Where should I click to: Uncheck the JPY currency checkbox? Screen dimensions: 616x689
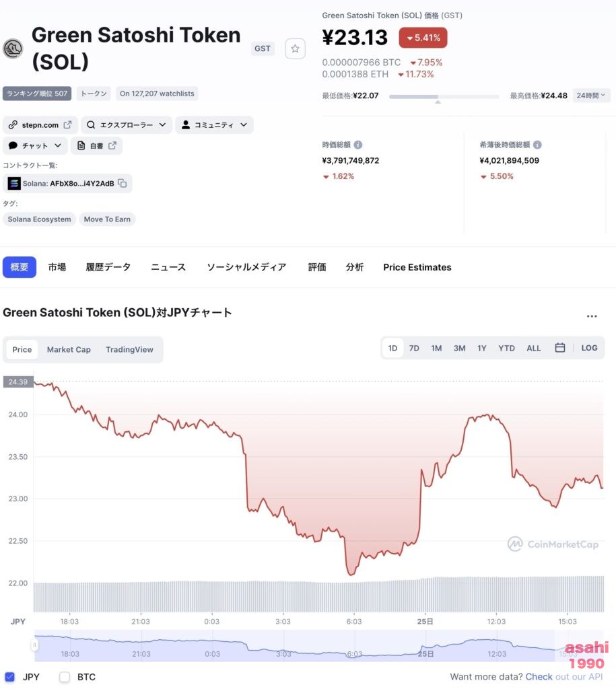pyautogui.click(x=9, y=677)
